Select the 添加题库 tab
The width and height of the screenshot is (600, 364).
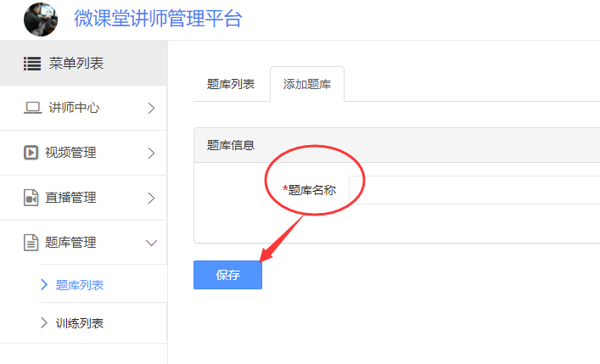[307, 84]
